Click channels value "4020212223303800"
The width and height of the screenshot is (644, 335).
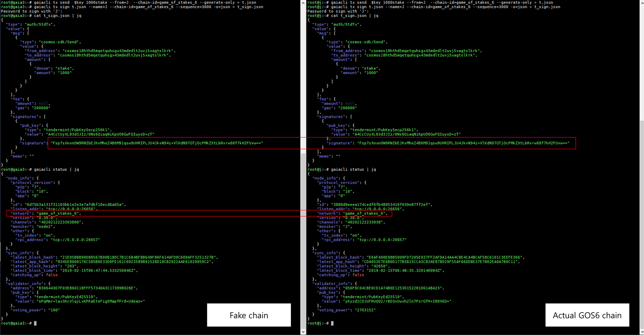(x=61, y=222)
